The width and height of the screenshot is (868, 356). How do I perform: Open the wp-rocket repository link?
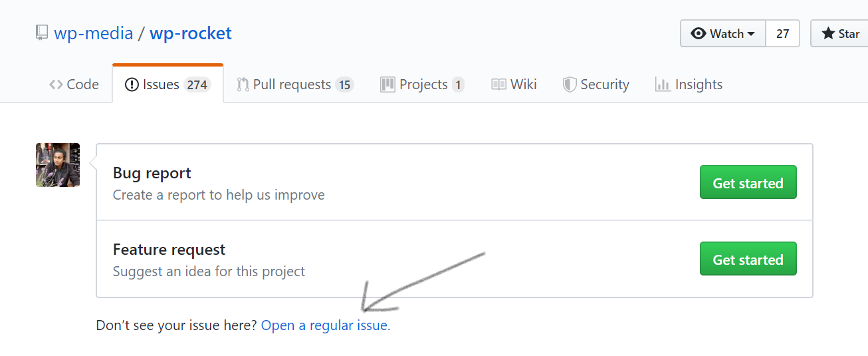(x=191, y=33)
